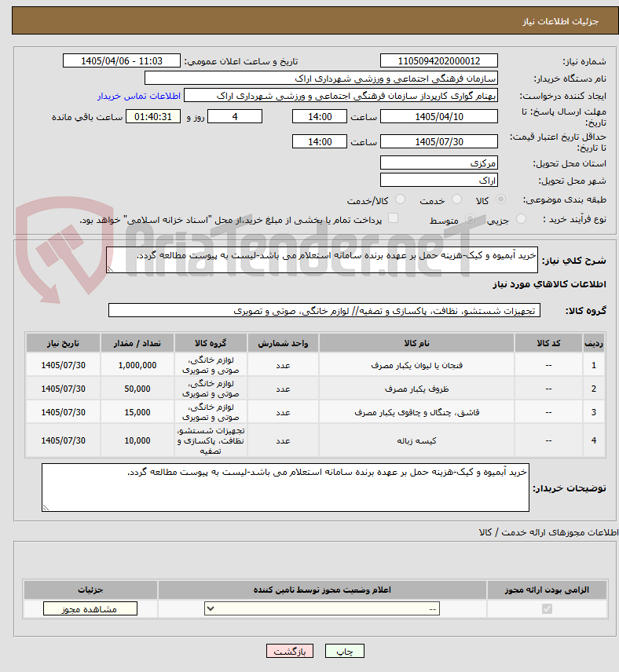Click the چاپ (print) button
Screen dimensions: 619x672
tap(345, 651)
